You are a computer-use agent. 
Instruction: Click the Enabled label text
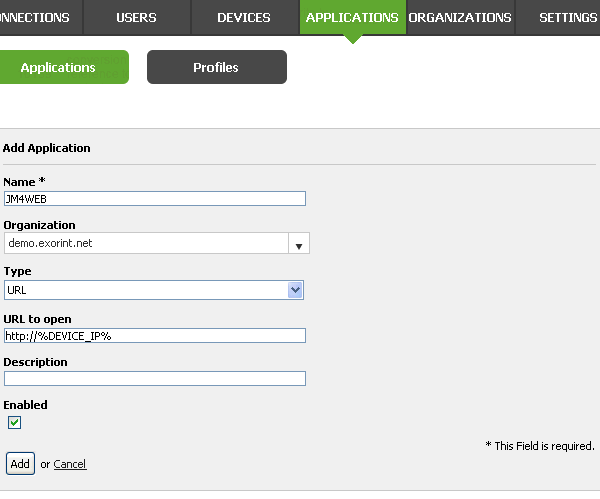26,405
